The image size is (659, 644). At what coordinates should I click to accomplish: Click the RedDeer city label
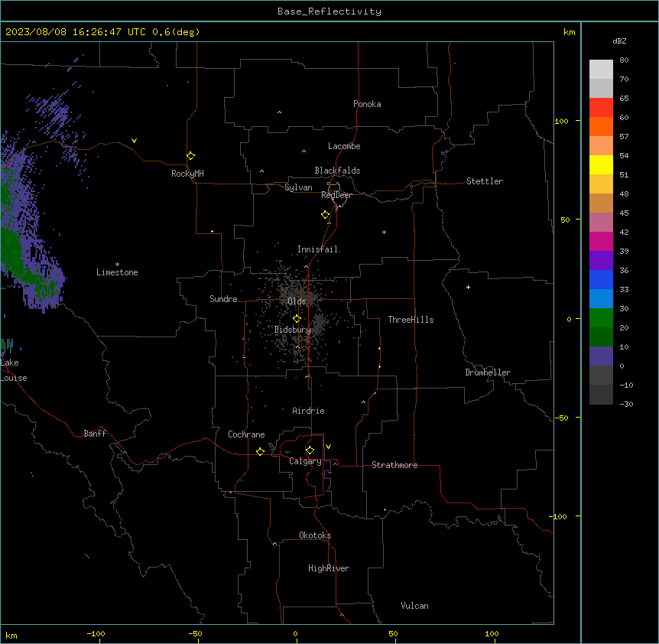336,195
